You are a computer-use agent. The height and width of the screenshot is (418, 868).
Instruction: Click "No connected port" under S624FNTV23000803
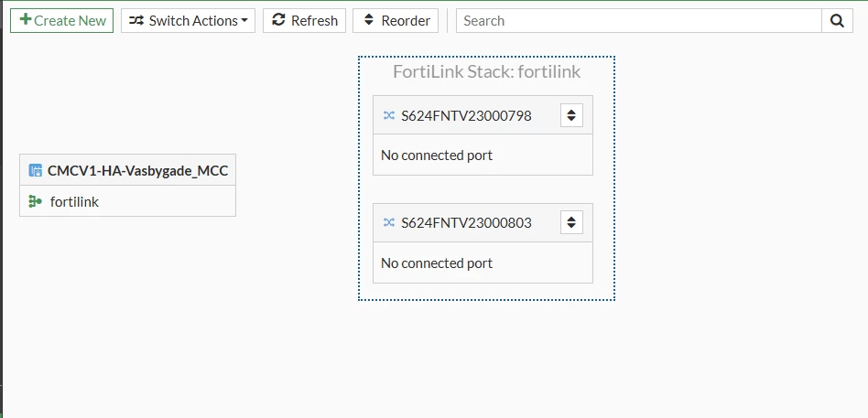[x=436, y=263]
